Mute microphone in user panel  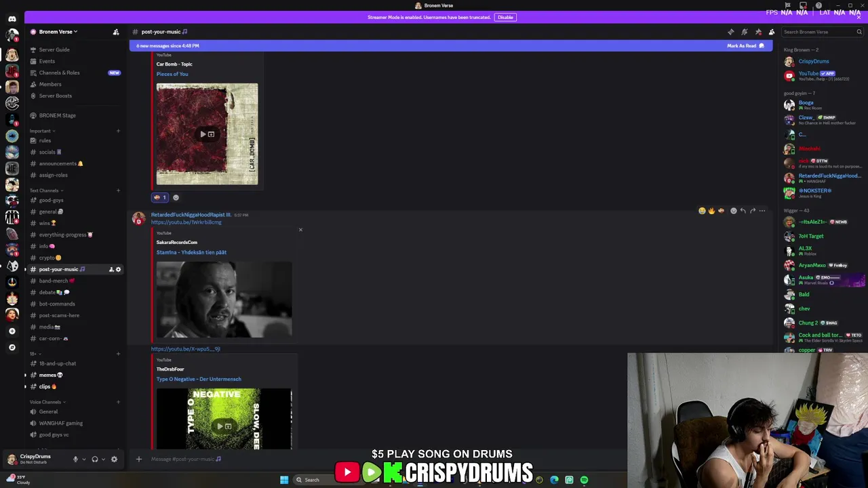[x=75, y=459]
